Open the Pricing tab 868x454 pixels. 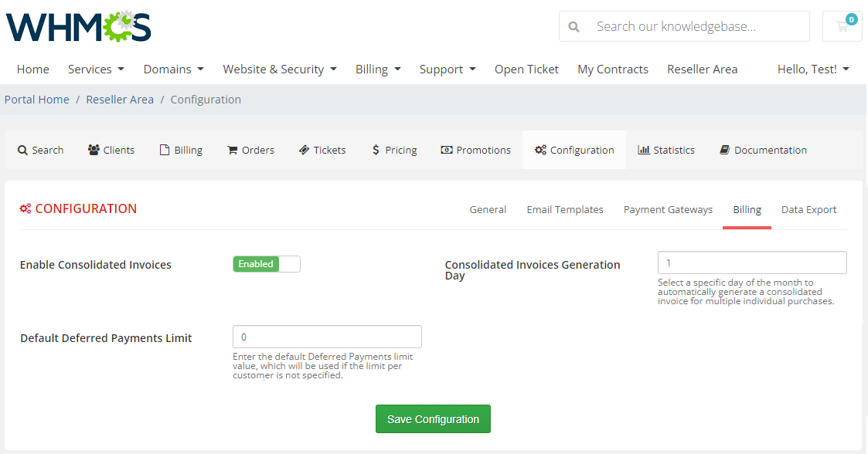point(394,150)
